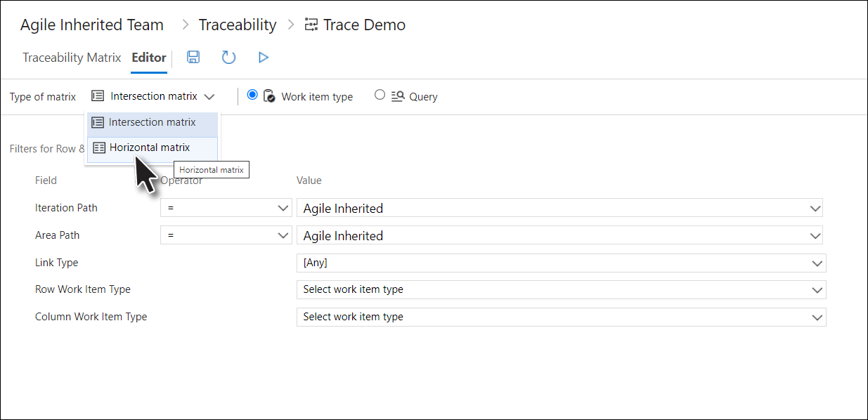
Task: Run the matrix with the Play icon
Action: 264,57
